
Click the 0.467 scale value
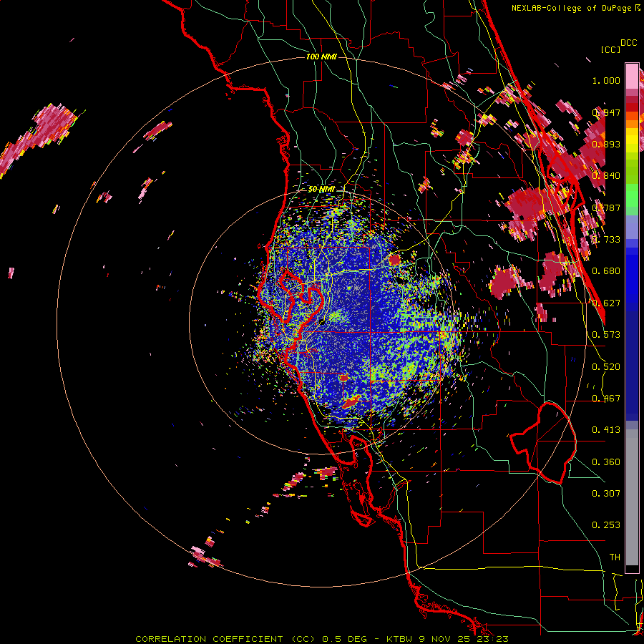pyautogui.click(x=606, y=398)
